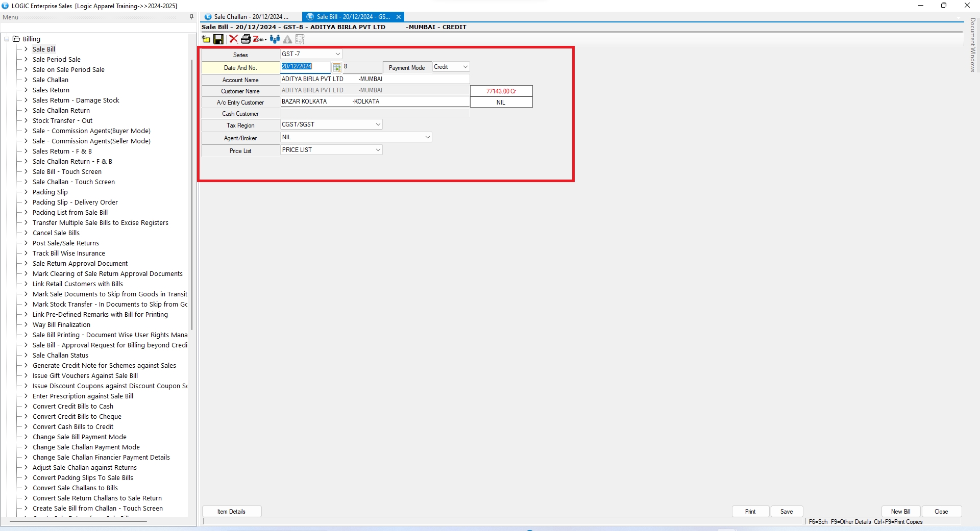
Task: Expand the Tax Region dropdown
Action: 378,124
